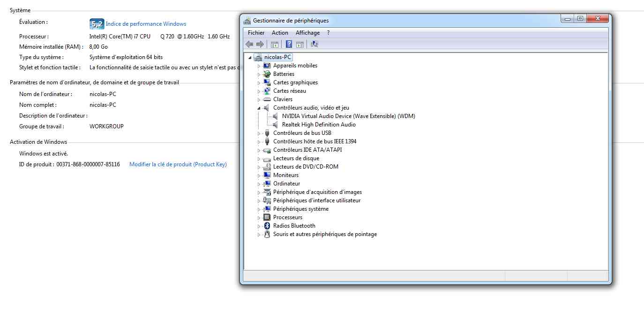Click the Realtek High Definition Audio speaker icon
Viewport: 644px width, 311px height.
click(276, 125)
